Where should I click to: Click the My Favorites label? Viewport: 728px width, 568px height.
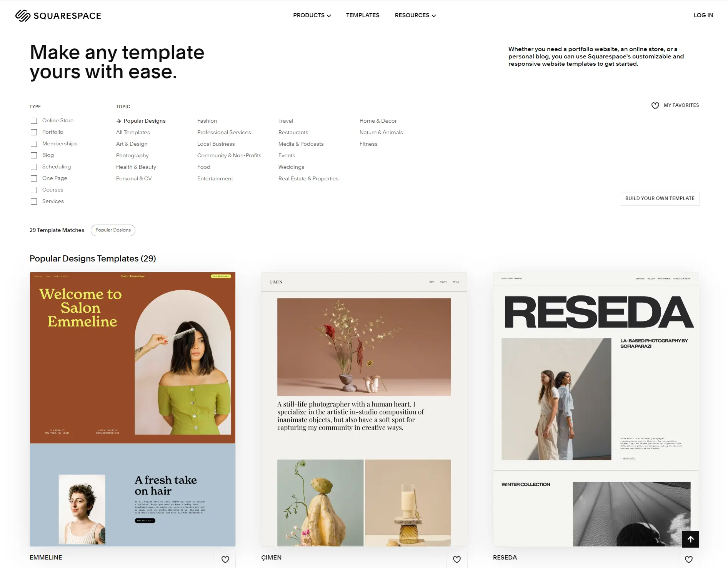click(681, 105)
